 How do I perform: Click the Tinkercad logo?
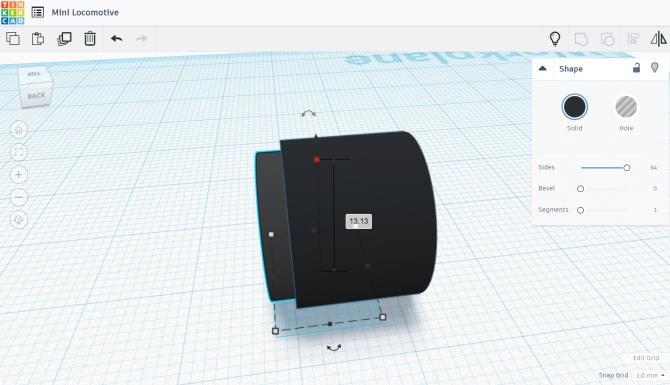12,12
